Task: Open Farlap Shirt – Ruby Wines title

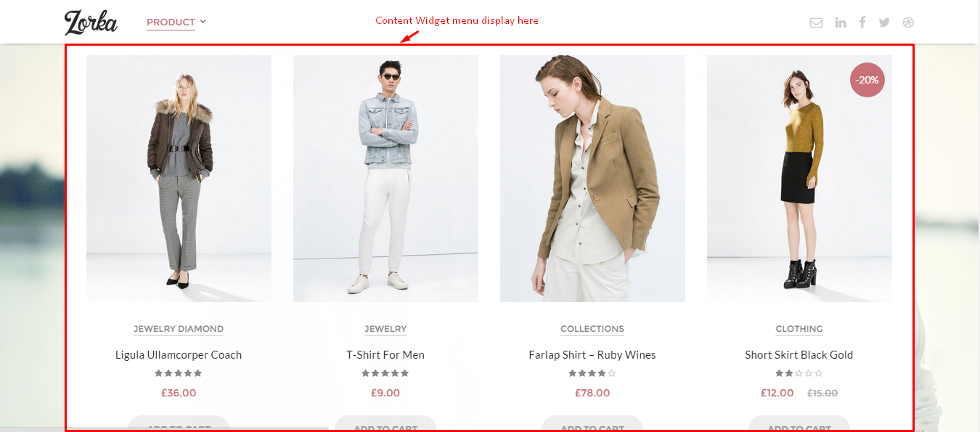Action: (x=592, y=355)
